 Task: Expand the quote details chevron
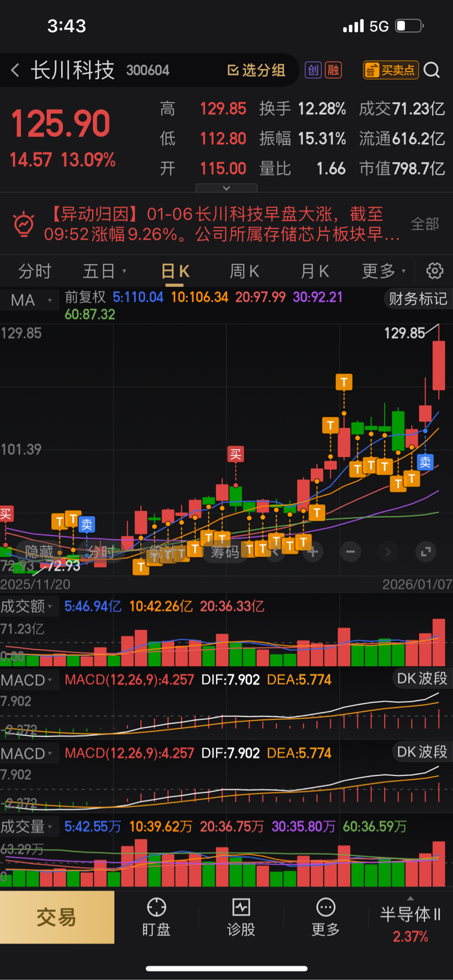(226, 188)
